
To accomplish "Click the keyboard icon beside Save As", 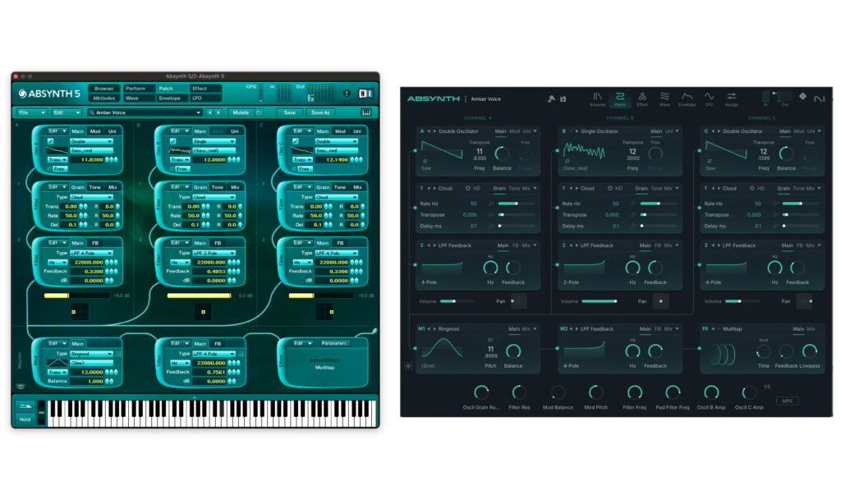I will click(366, 112).
